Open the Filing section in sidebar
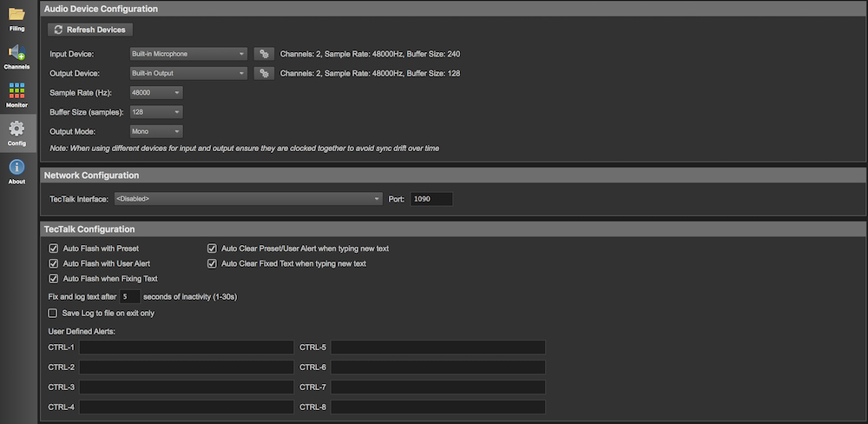This screenshot has width=868, height=424. [16, 17]
